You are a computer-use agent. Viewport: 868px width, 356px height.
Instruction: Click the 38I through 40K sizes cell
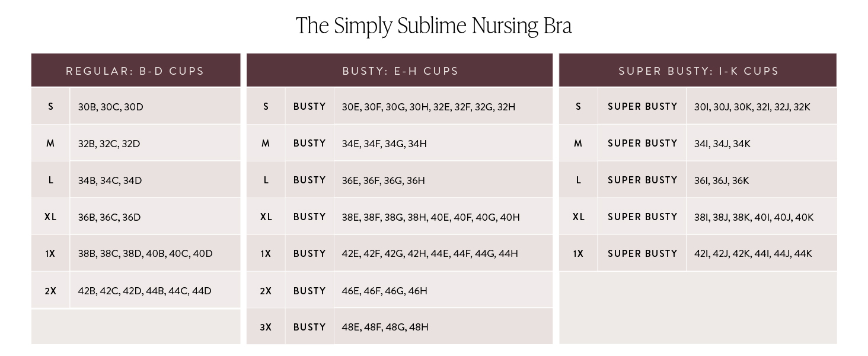coord(754,218)
